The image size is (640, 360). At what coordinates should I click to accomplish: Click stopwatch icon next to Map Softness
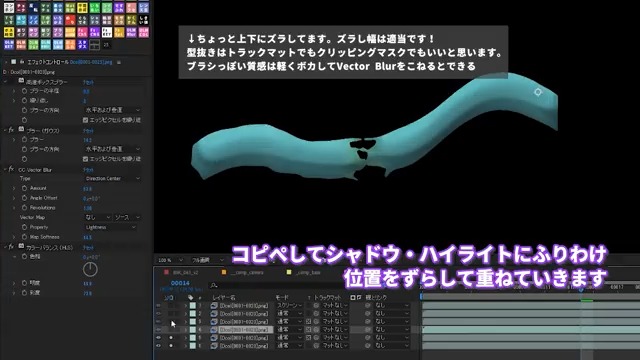(24, 237)
